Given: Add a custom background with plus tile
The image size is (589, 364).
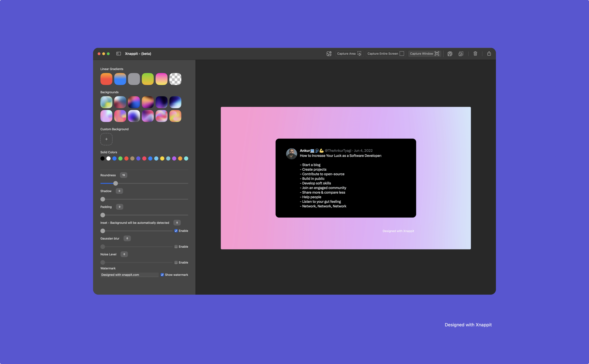Looking at the screenshot, I should point(106,139).
